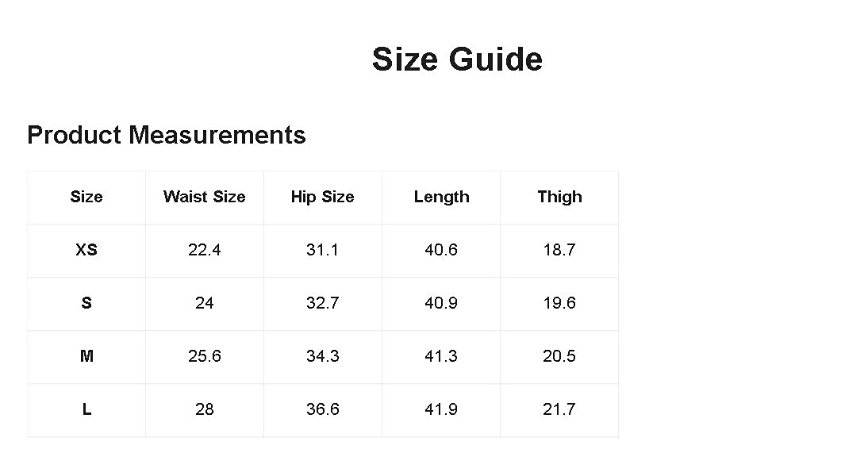
Task: Click the Waist Size column header
Action: tap(205, 197)
